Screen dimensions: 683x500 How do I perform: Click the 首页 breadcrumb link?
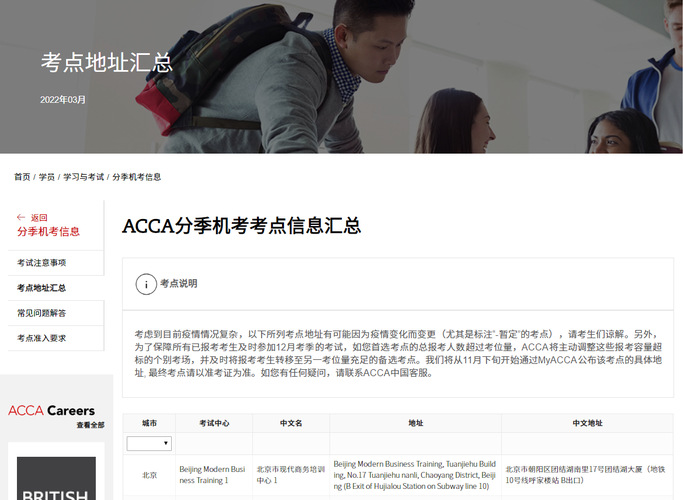click(x=22, y=177)
